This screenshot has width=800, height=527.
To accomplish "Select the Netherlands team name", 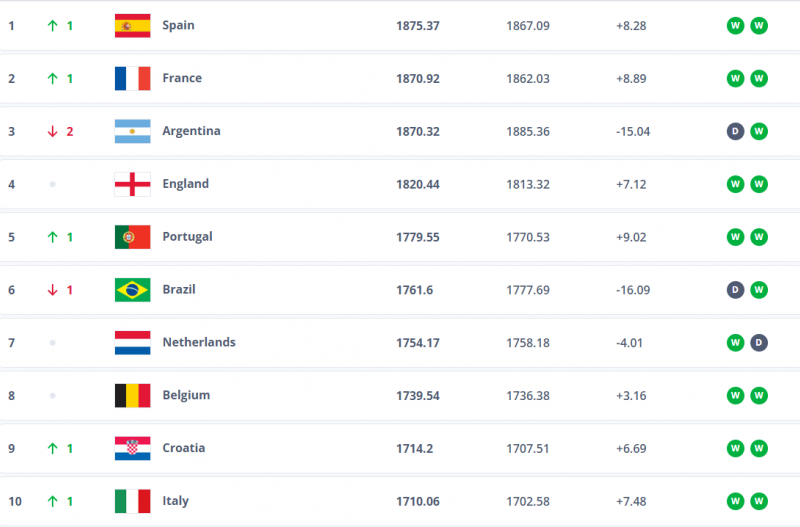I will click(199, 342).
